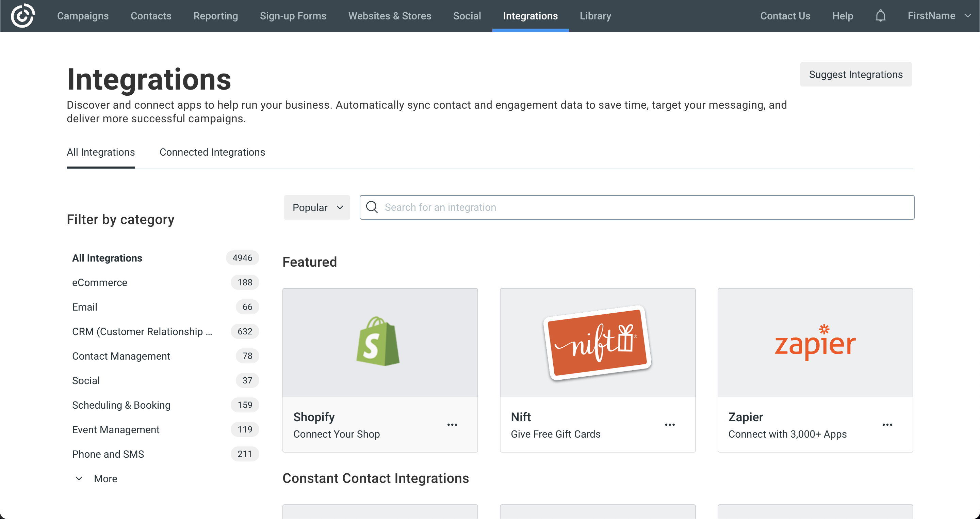The height and width of the screenshot is (519, 980).
Task: Open Shopify card more options menu
Action: (x=452, y=425)
